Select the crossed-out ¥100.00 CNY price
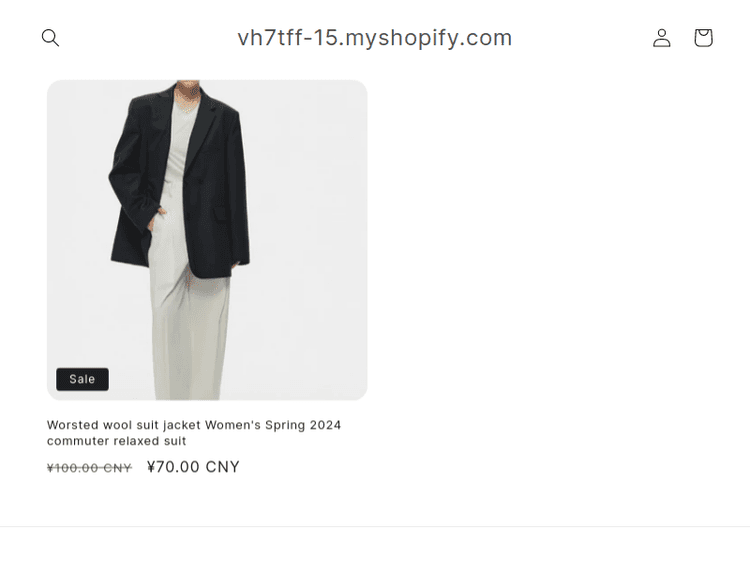This screenshot has width=750, height=563. 89,468
